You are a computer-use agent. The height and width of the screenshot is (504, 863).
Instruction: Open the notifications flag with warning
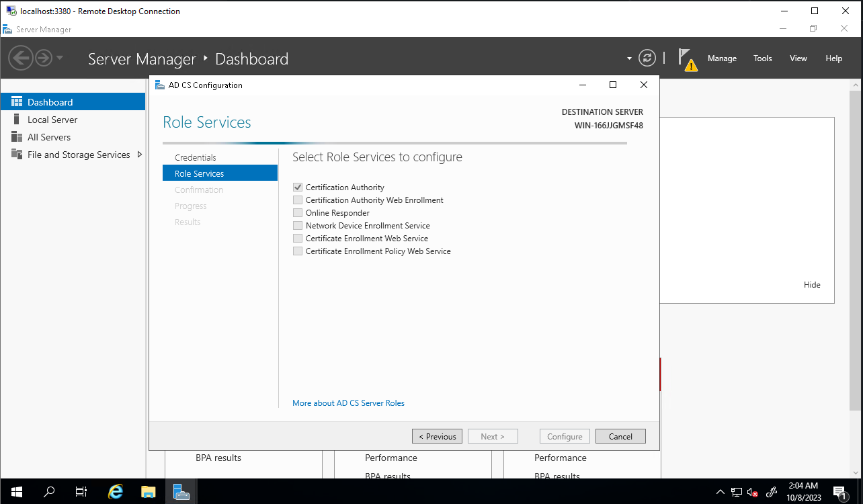[686, 58]
